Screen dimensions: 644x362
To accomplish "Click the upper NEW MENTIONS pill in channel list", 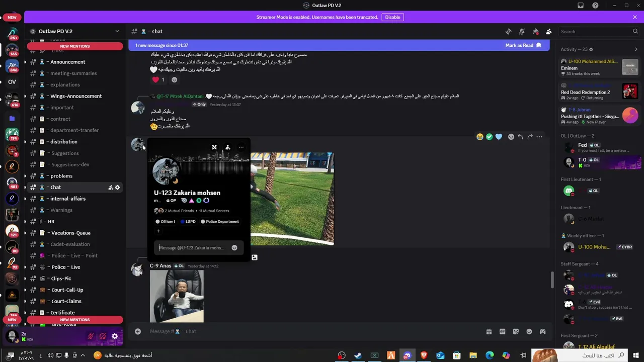I will pos(75,46).
